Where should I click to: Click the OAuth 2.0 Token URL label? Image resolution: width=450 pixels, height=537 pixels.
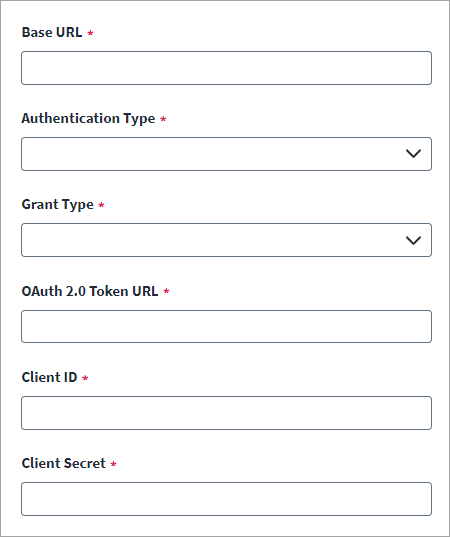click(x=90, y=291)
